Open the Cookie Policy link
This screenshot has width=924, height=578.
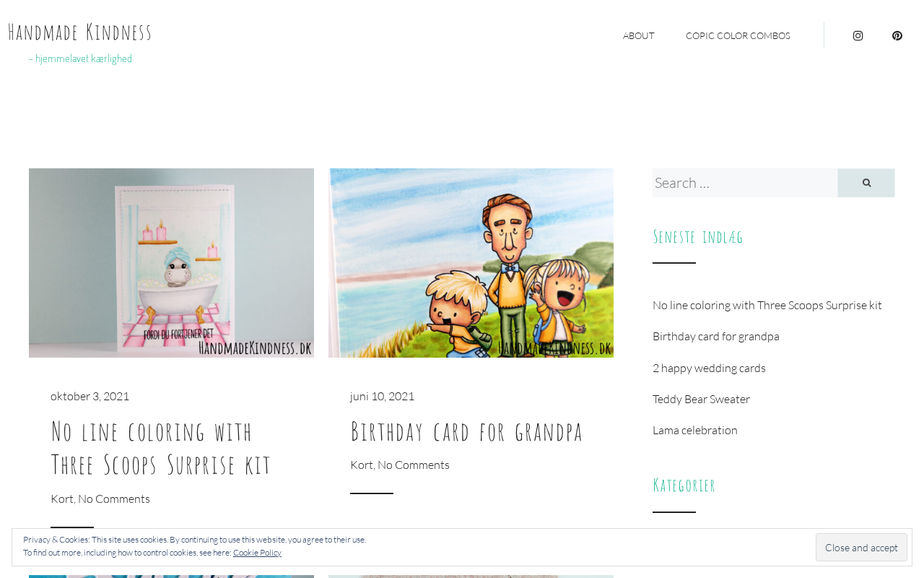[x=257, y=553]
